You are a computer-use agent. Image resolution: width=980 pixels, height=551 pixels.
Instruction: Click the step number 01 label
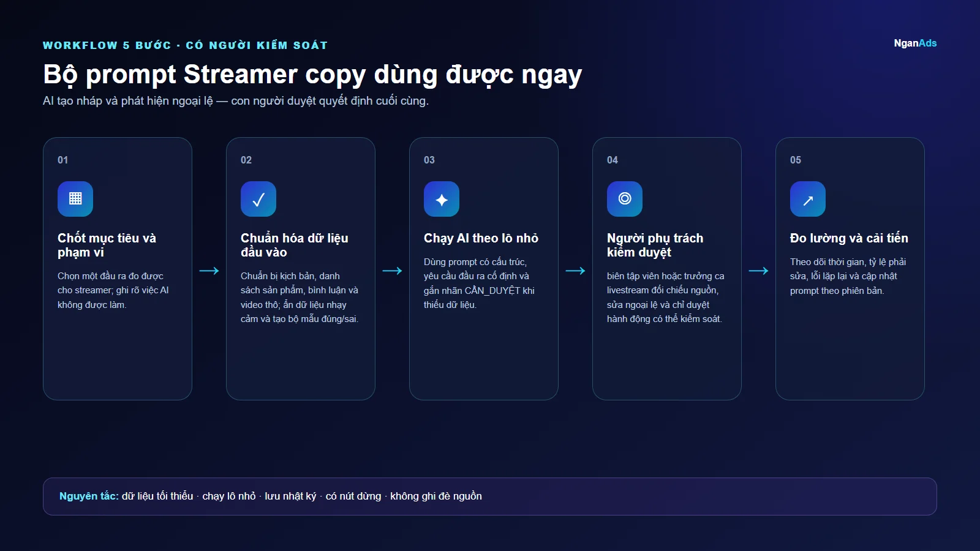tap(63, 160)
